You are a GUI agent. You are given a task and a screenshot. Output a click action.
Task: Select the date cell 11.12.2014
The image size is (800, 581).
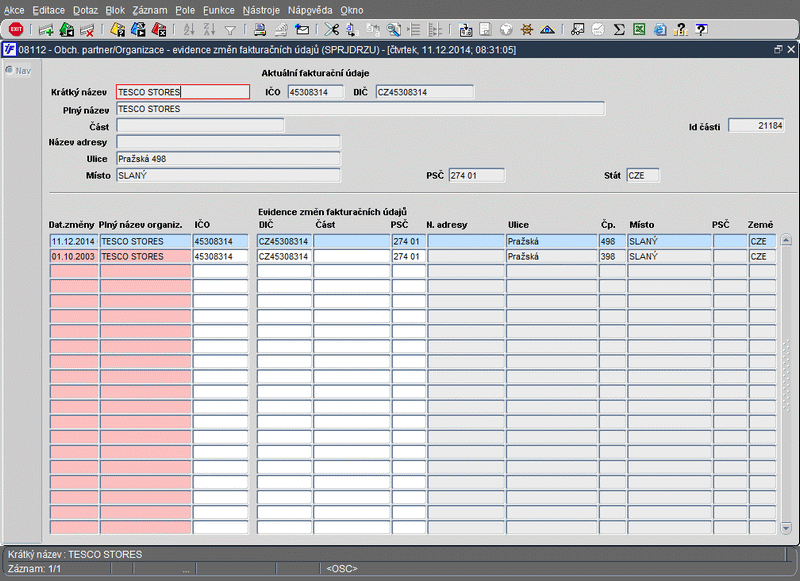pos(74,241)
